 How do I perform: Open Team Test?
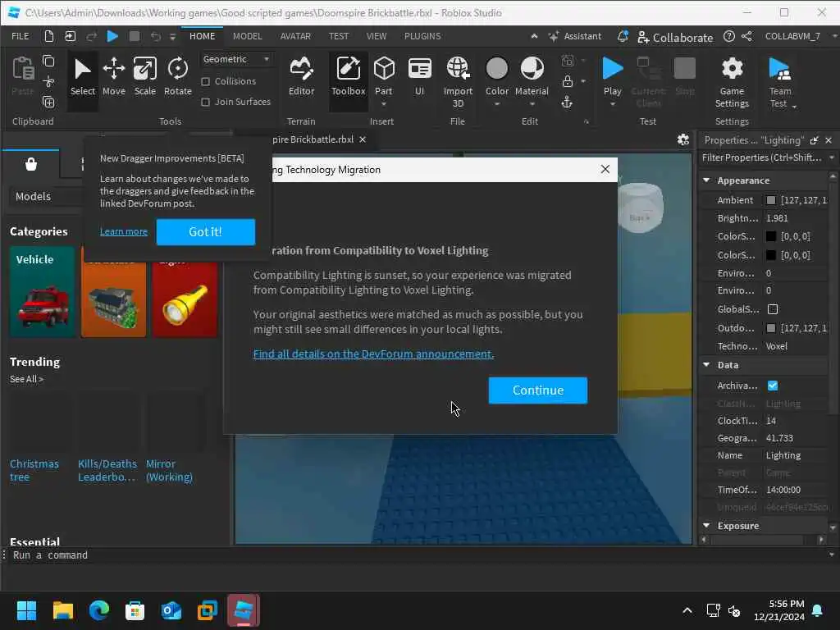(x=780, y=82)
